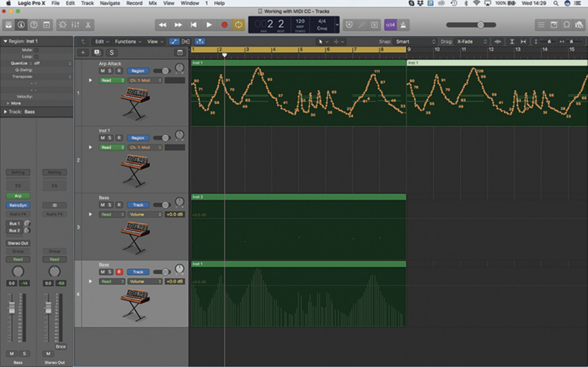This screenshot has width=588, height=367.
Task: Start playback with the Play button
Action: click(209, 24)
